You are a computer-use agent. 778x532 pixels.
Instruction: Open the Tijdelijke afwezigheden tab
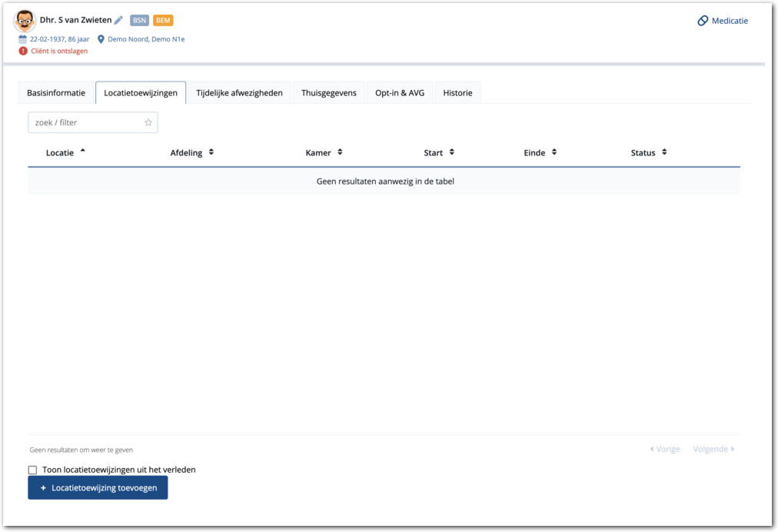pos(239,93)
